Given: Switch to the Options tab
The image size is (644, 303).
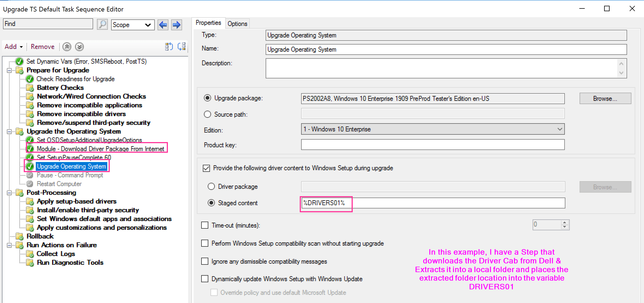Looking at the screenshot, I should [x=237, y=23].
